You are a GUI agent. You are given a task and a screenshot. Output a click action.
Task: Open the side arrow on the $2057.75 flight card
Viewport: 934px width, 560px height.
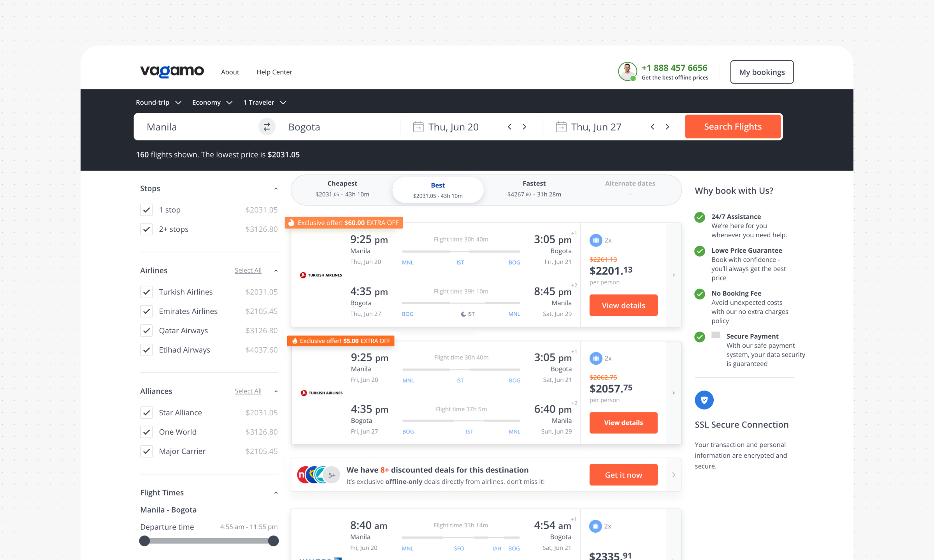click(x=674, y=393)
